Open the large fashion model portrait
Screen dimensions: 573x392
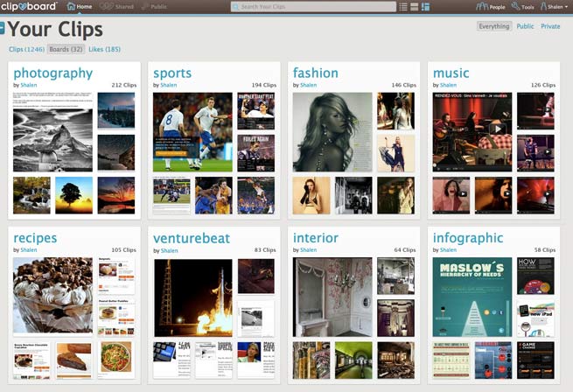(x=332, y=132)
